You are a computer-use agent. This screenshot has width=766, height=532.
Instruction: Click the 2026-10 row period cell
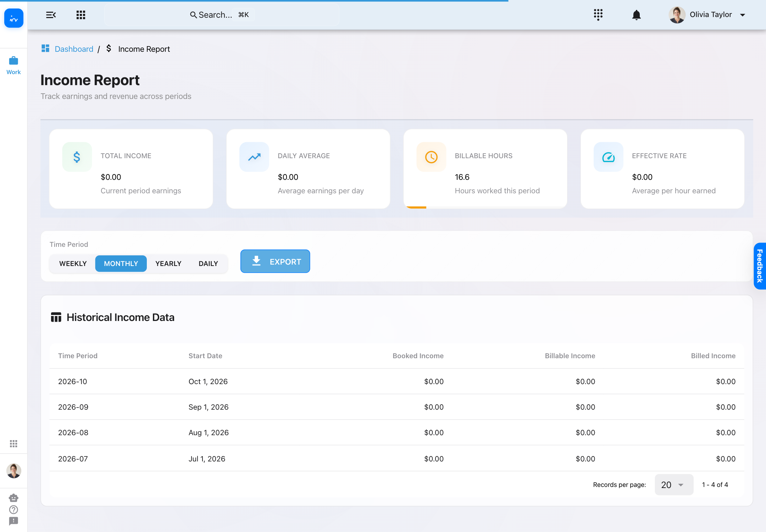point(73,381)
